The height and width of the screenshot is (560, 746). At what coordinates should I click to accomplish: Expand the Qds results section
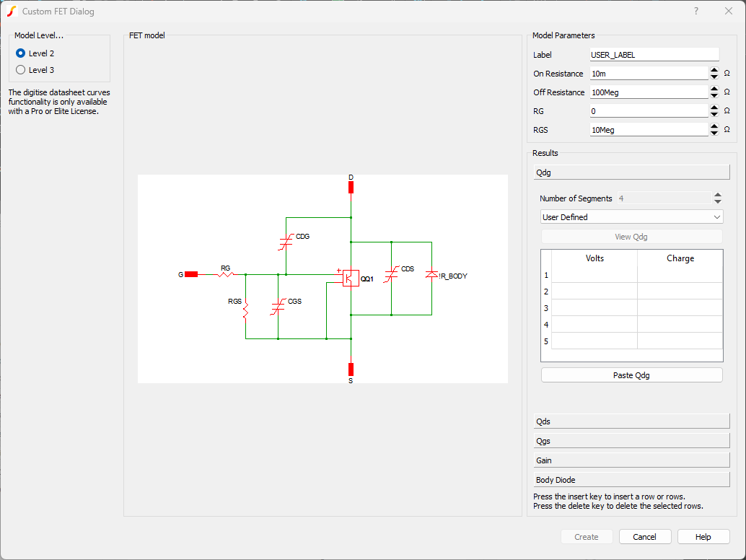(631, 421)
